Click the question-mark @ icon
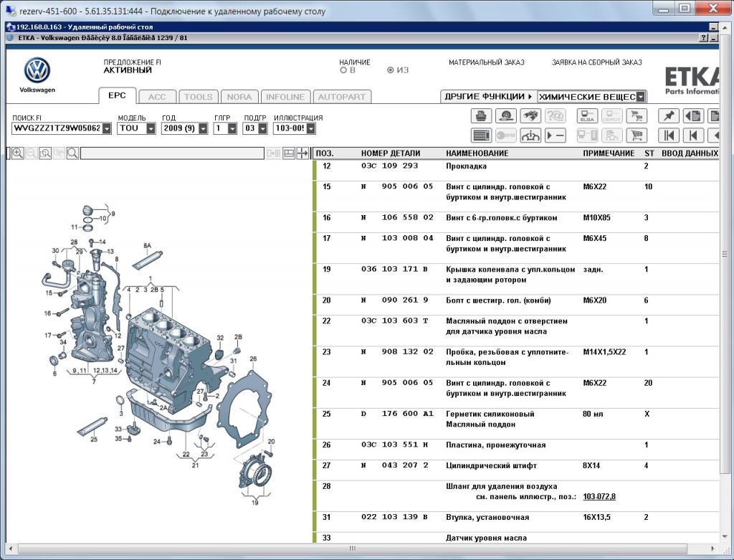Screen dimensions: 734x560 coord(556,115)
